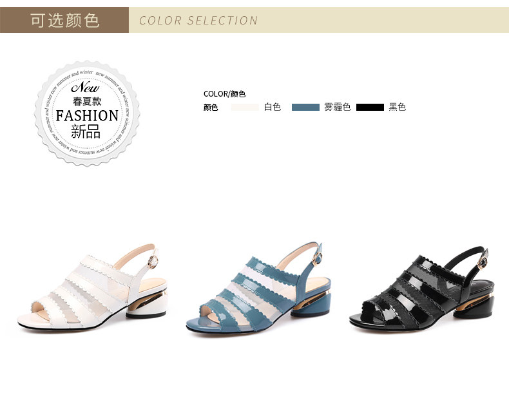Screen dimensions: 509x420
Task: Choose the black color swatch
Action: (370, 107)
